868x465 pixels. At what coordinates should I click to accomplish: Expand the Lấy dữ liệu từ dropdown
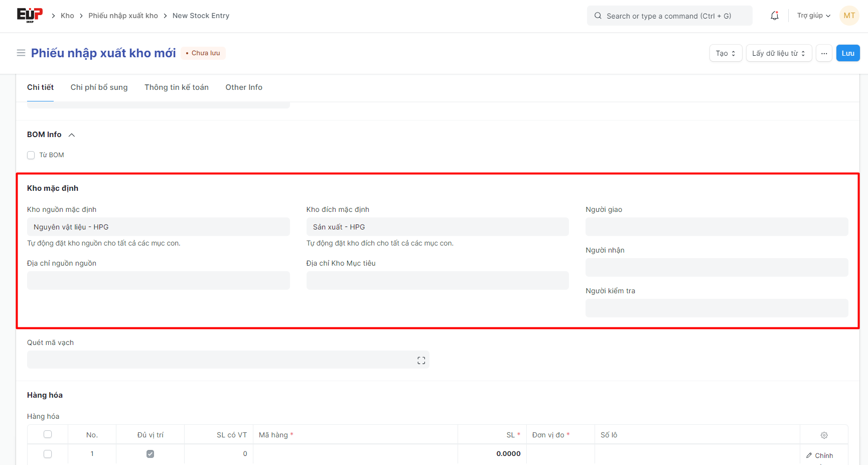pyautogui.click(x=778, y=53)
